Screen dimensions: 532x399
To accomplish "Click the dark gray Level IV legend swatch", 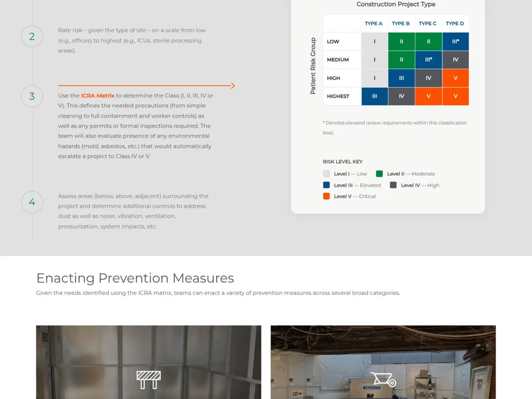I will (393, 185).
